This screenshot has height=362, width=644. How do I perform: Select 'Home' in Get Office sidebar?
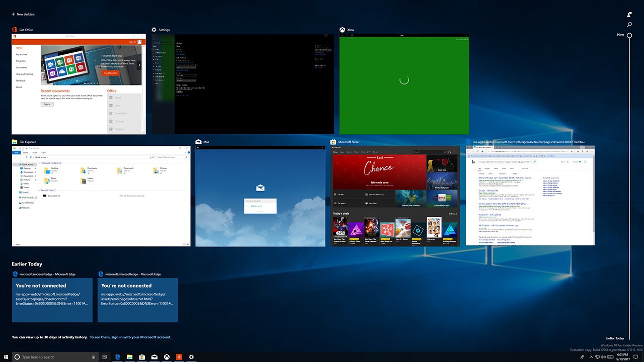(x=19, y=48)
